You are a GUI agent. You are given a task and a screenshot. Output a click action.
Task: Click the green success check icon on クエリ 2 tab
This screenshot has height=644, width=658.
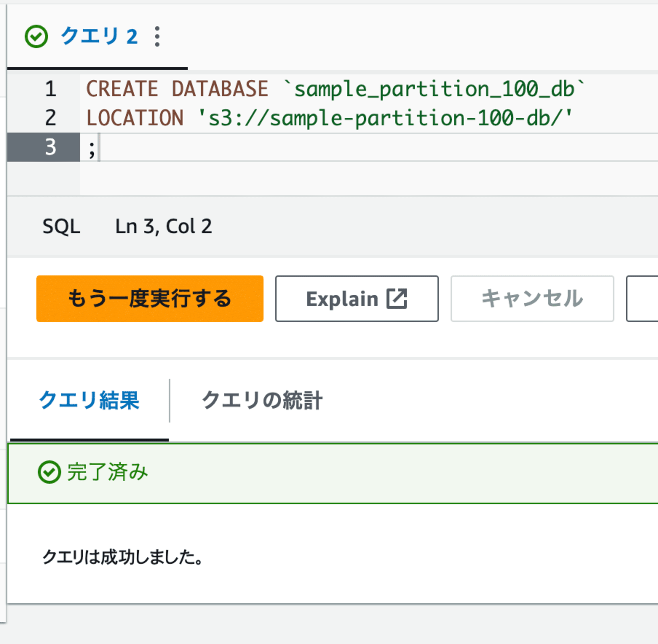(36, 37)
